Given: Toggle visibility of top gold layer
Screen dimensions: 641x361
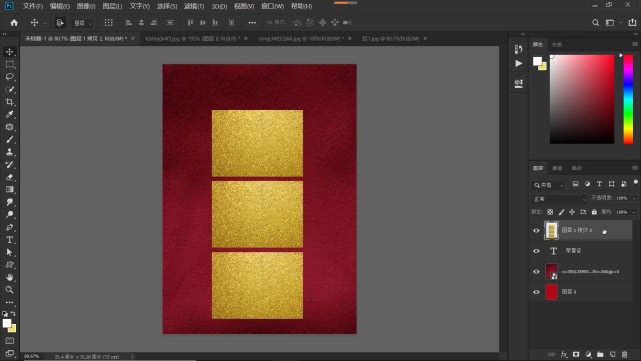Looking at the screenshot, I should pos(536,231).
